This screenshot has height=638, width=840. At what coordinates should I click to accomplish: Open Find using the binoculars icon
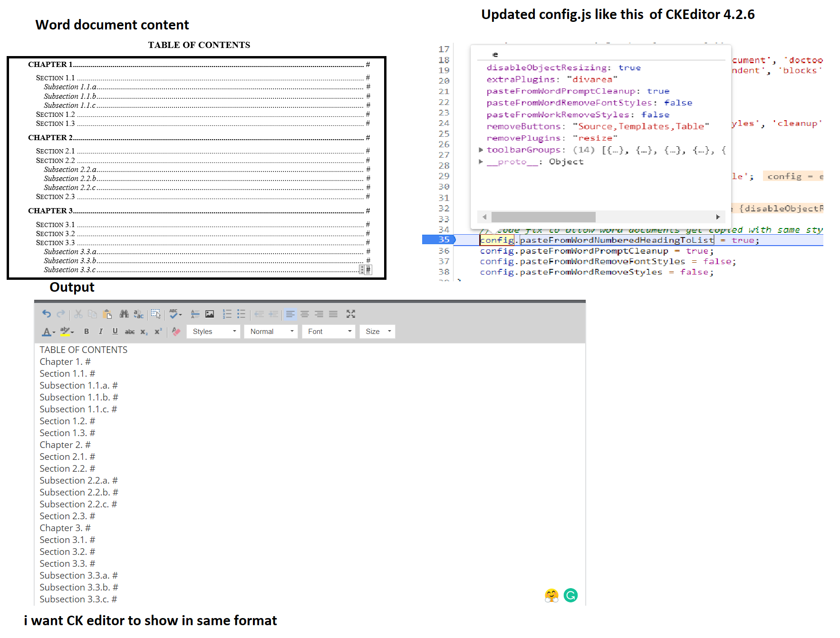point(124,314)
